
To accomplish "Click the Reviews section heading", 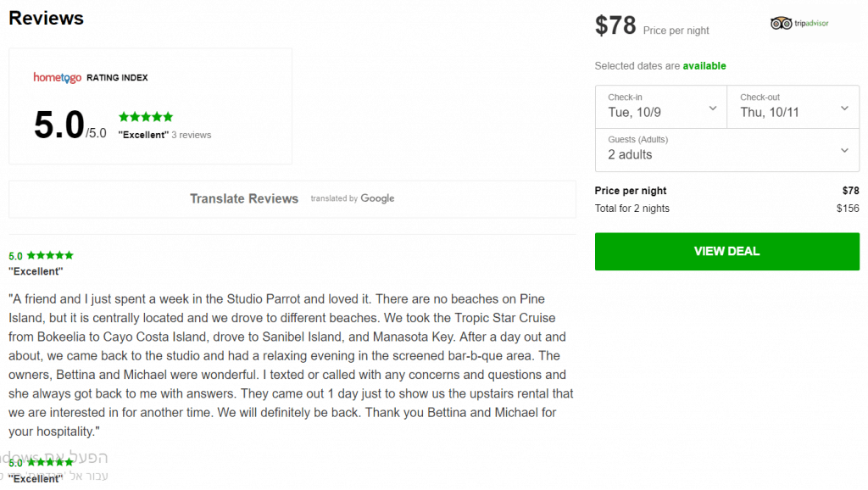I will (x=46, y=18).
